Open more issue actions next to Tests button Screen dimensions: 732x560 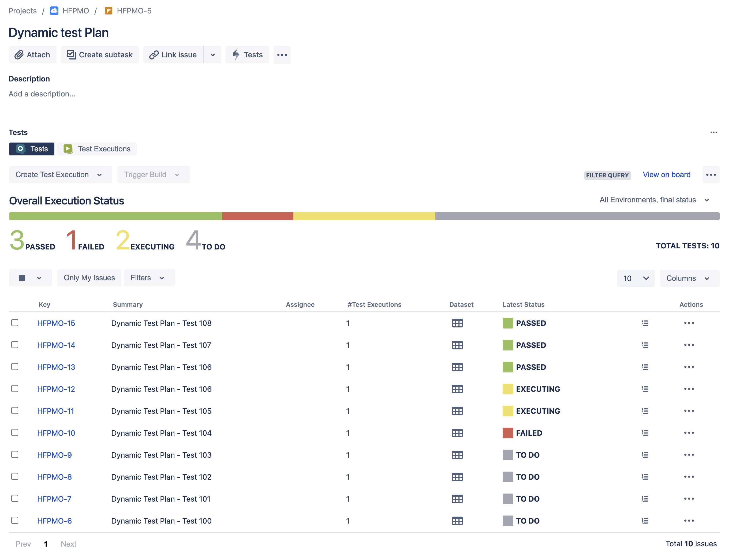(282, 55)
